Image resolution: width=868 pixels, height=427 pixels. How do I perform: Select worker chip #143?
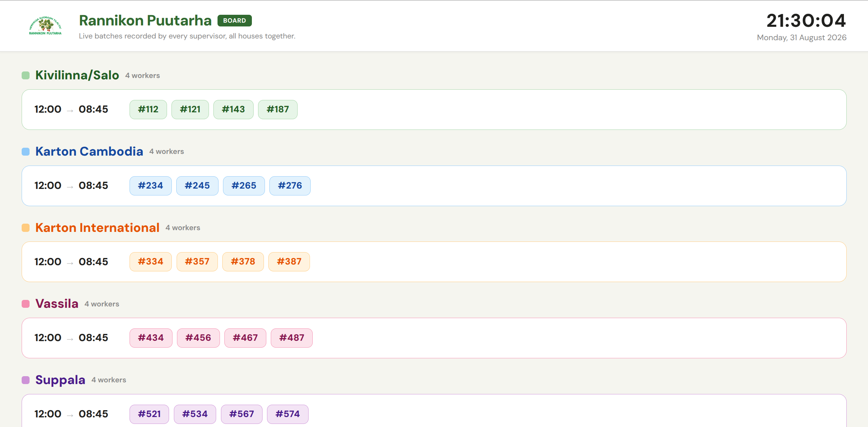[233, 110]
